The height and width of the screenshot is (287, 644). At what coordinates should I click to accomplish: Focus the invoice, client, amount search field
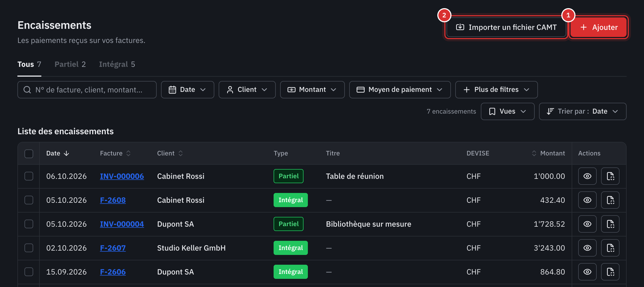(87, 90)
